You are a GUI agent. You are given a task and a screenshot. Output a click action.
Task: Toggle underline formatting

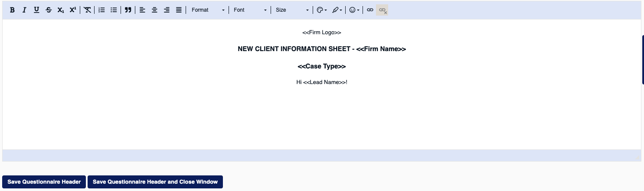[36, 10]
